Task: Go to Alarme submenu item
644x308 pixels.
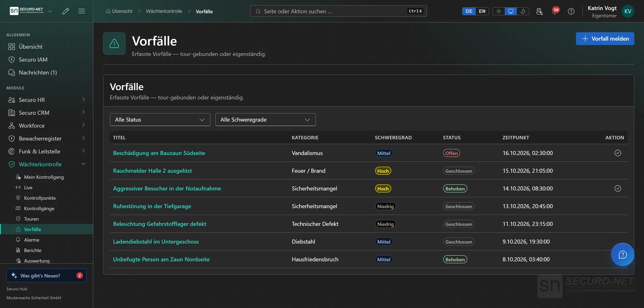Action: (46, 240)
